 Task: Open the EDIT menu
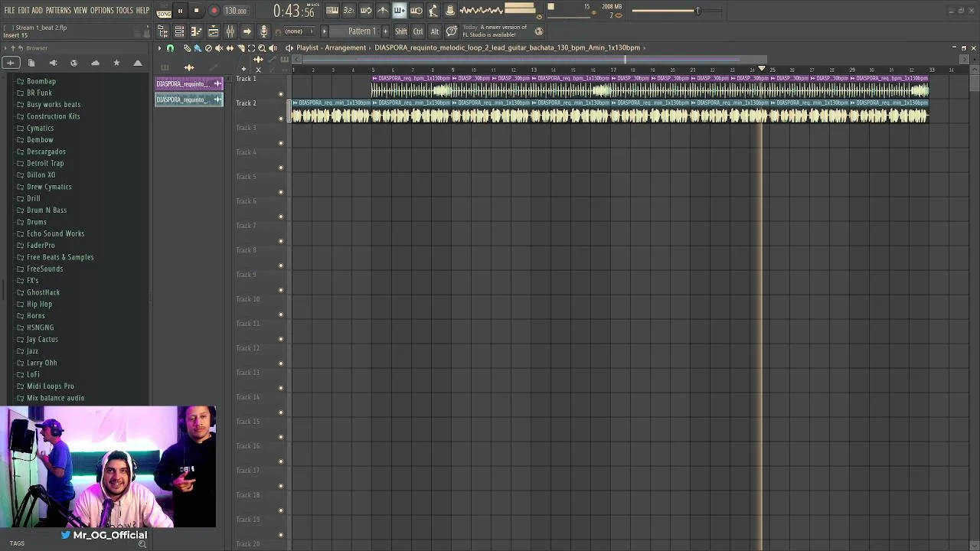(24, 11)
